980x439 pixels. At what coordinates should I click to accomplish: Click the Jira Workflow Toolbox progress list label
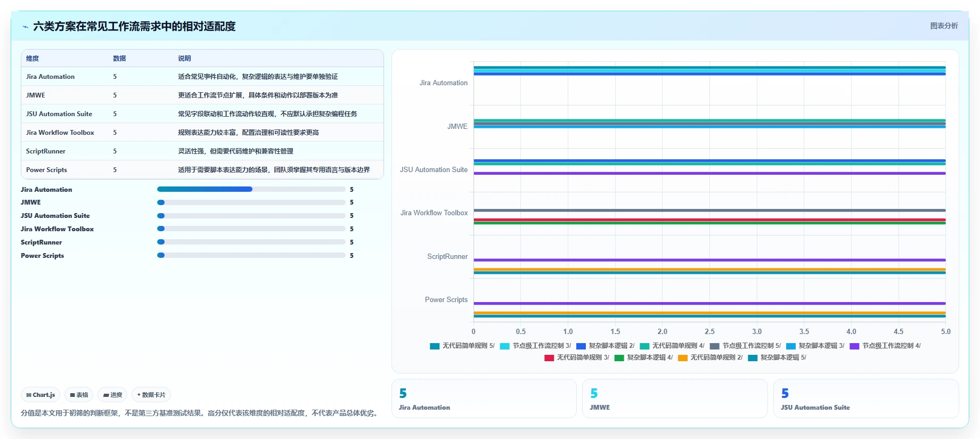pos(57,229)
